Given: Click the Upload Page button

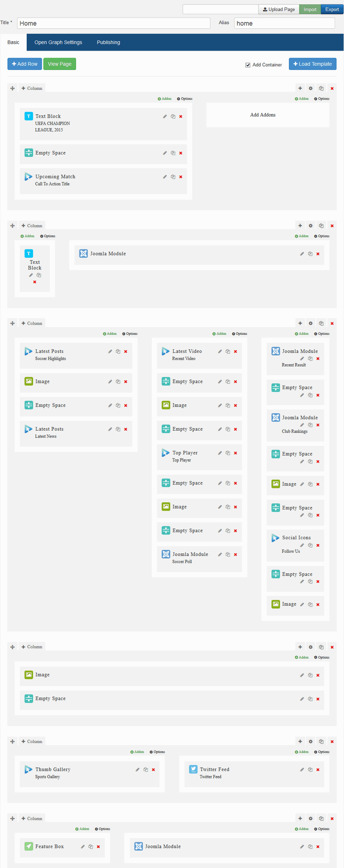Looking at the screenshot, I should tap(279, 9).
